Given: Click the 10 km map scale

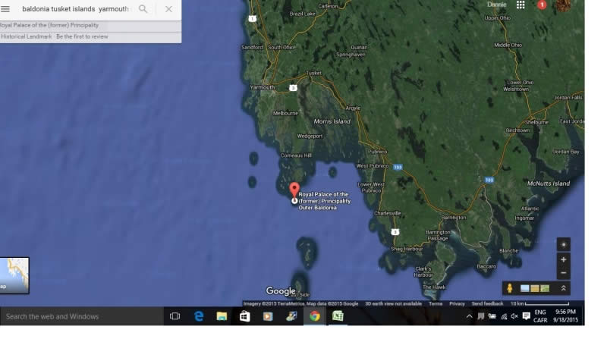Looking at the screenshot, I should pyautogui.click(x=539, y=303).
